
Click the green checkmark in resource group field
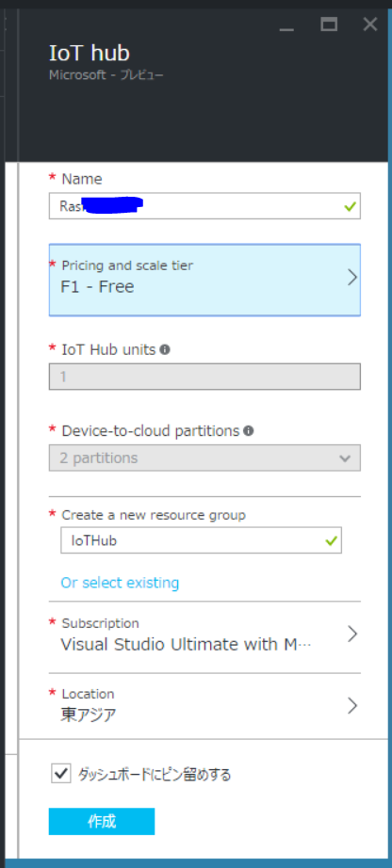pos(331,540)
